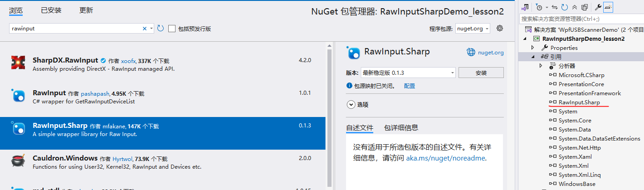644x190 pixels.
Task: Select the System reference
Action: coord(568,111)
